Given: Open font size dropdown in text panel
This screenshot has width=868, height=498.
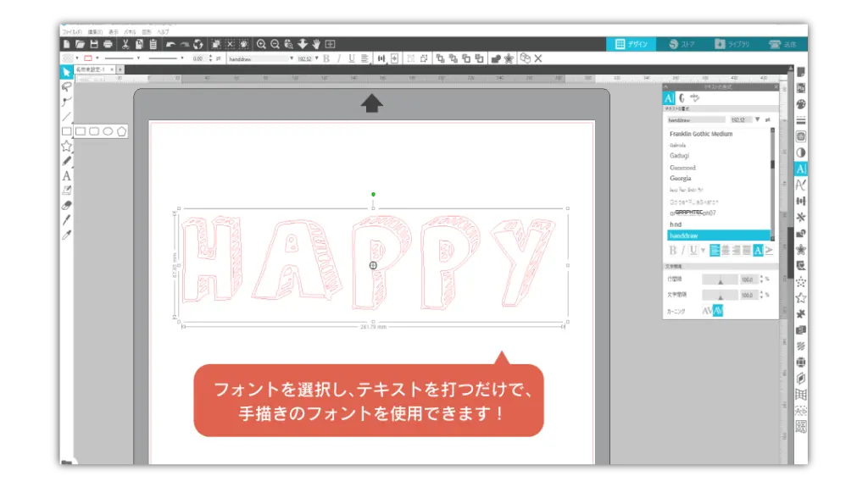Looking at the screenshot, I should point(757,120).
